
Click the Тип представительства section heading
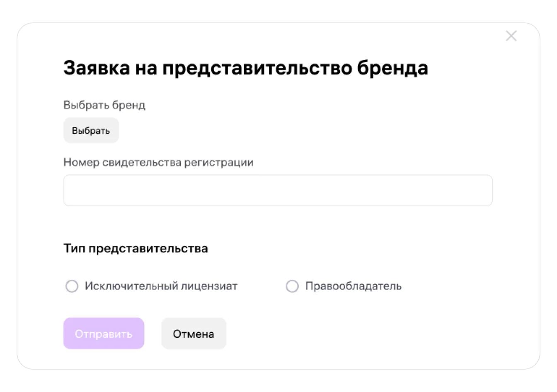click(x=136, y=249)
